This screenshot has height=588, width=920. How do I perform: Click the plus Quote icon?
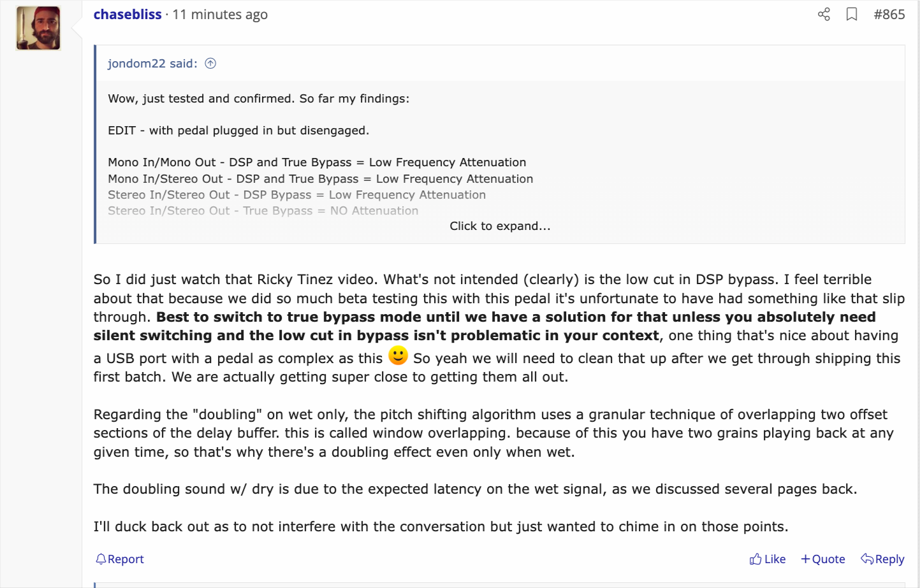coord(805,559)
